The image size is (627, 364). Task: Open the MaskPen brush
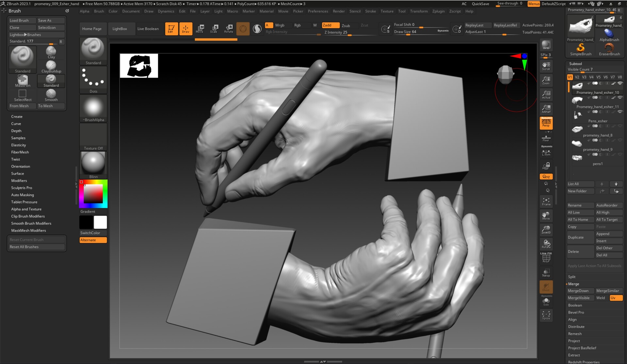coord(22,80)
